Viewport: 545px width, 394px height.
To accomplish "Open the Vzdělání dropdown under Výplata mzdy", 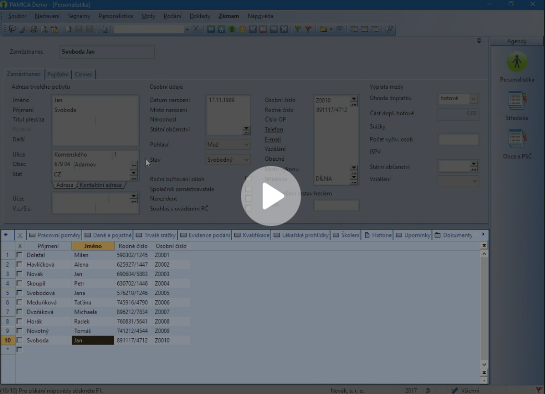I will (458, 181).
